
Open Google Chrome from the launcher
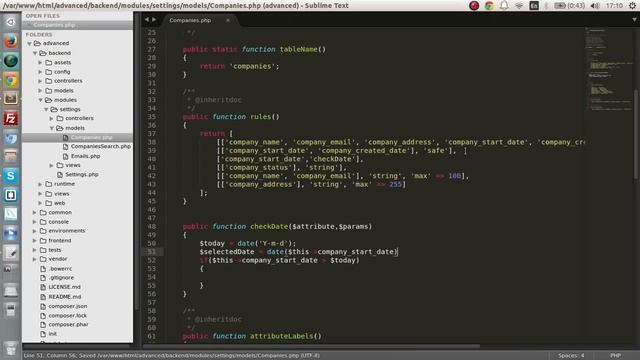[11, 80]
